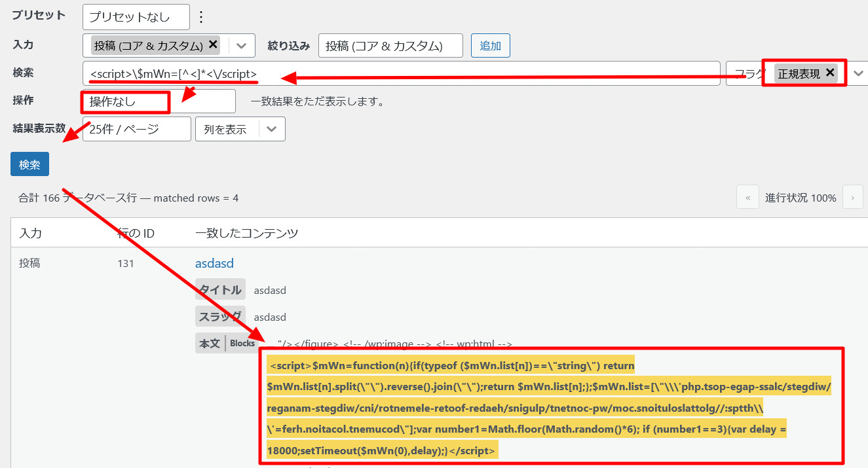
Task: Click the 入力 column header in results
Action: [x=31, y=233]
